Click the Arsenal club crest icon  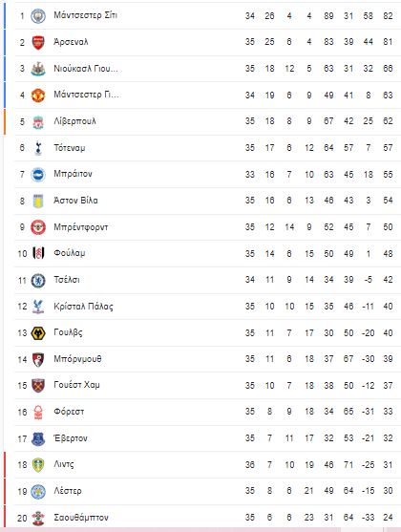click(38, 42)
